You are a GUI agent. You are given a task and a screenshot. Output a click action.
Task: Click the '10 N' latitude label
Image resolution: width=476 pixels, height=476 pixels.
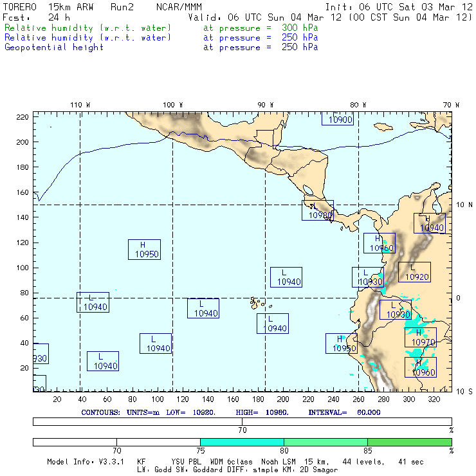pyautogui.click(x=464, y=205)
